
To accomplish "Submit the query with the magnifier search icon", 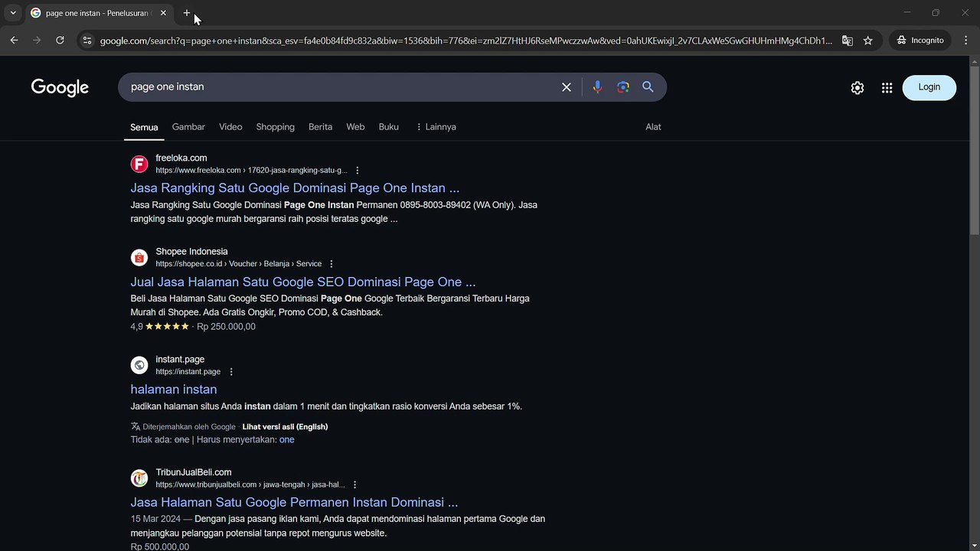I will click(648, 87).
